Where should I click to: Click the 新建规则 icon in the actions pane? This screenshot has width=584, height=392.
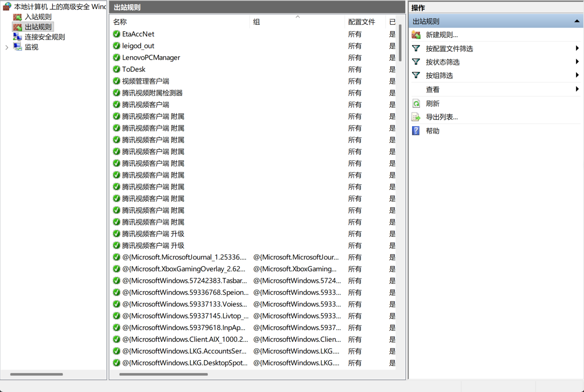coord(416,35)
